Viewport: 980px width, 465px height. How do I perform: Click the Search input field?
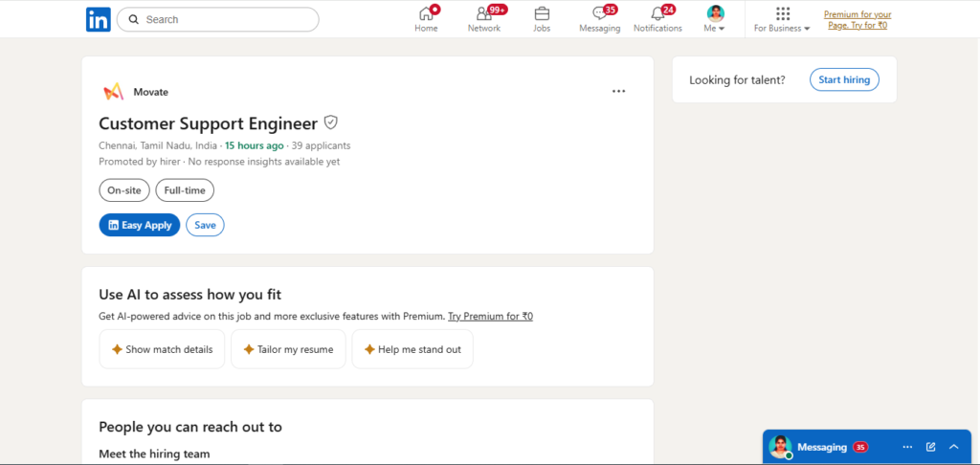click(x=217, y=19)
